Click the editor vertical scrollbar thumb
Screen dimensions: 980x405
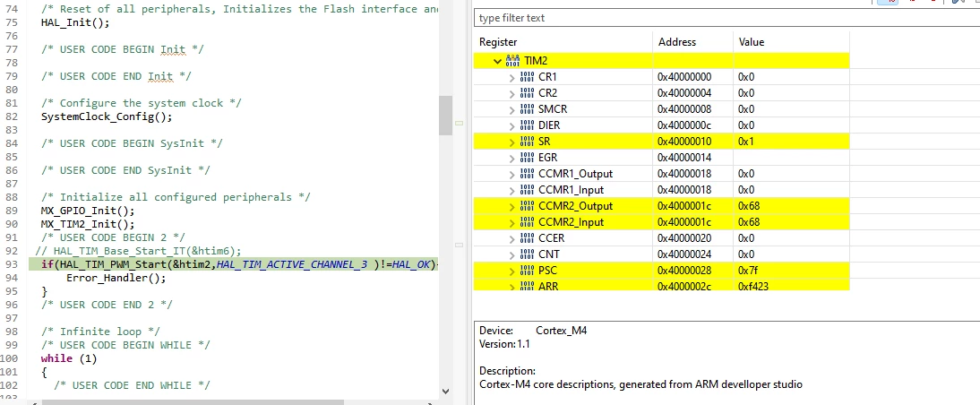[x=445, y=116]
